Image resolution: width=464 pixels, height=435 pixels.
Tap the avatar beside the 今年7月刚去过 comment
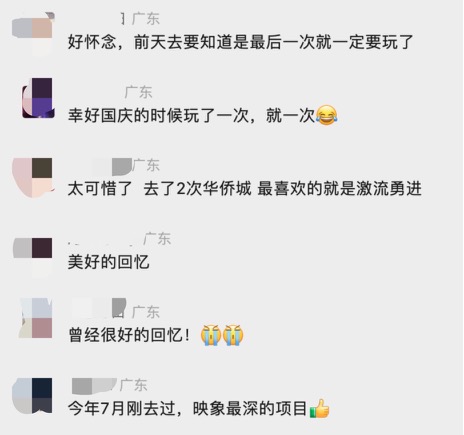pos(32,396)
